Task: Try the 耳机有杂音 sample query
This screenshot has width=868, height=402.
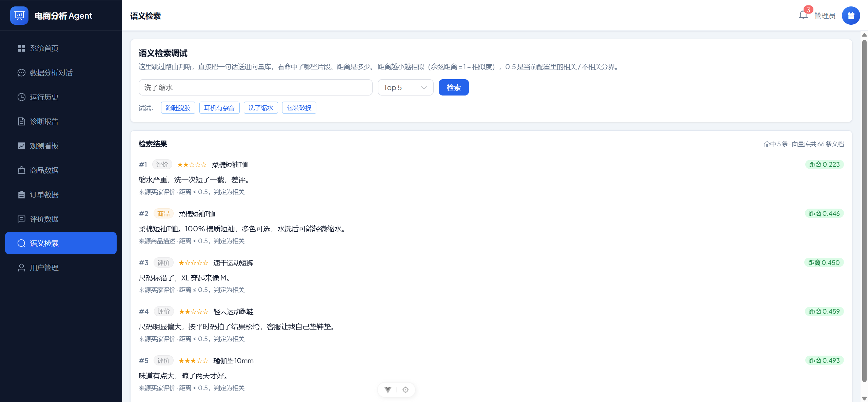Action: (219, 108)
